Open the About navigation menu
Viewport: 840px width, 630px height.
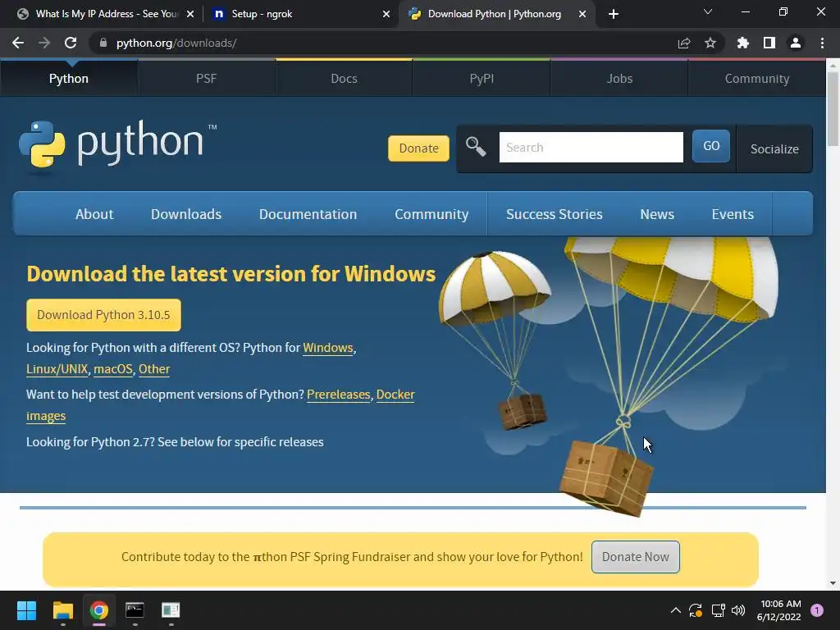pos(94,214)
